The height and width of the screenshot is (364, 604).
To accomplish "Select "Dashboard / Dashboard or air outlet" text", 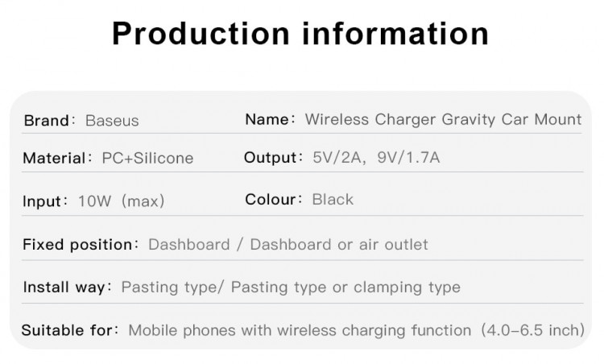I will 288,244.
